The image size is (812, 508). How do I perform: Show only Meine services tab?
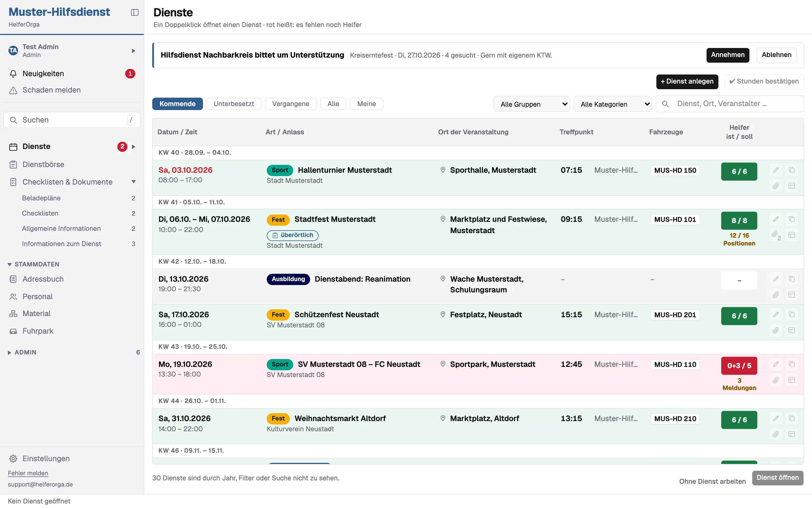coord(367,104)
